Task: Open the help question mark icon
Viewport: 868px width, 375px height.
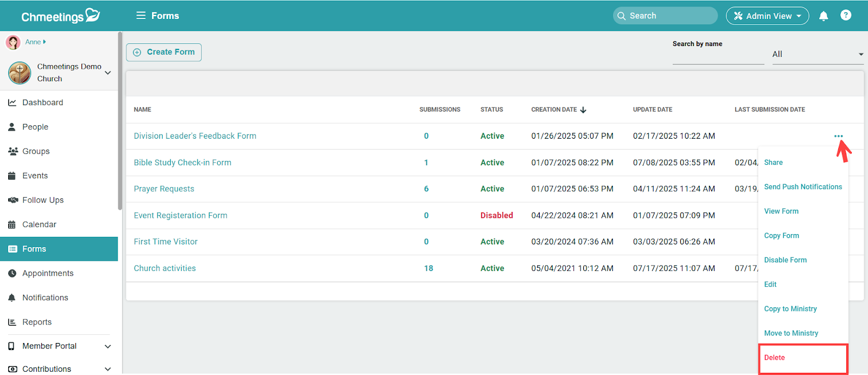Action: 846,15
